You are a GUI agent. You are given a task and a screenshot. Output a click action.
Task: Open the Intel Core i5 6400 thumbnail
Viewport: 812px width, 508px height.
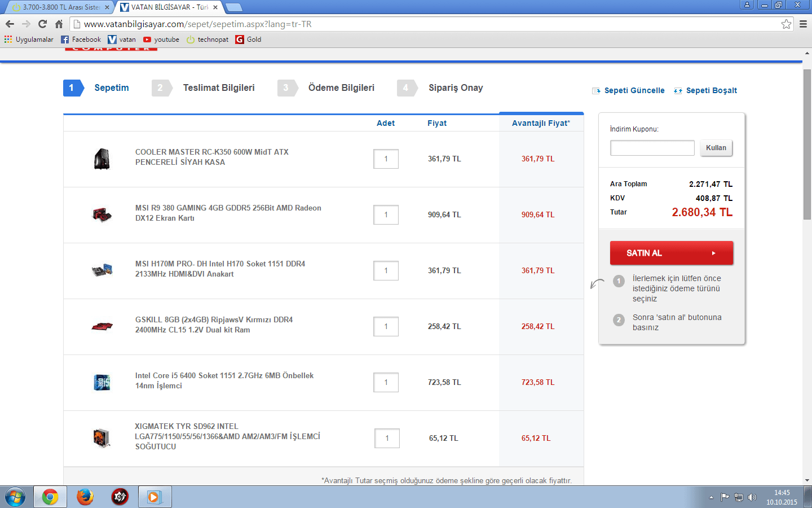point(102,382)
